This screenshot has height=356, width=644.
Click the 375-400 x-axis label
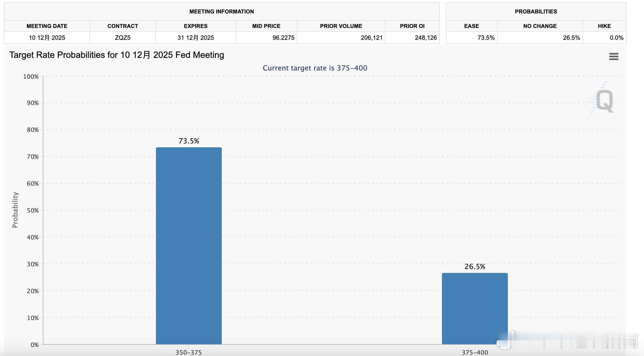pos(475,352)
